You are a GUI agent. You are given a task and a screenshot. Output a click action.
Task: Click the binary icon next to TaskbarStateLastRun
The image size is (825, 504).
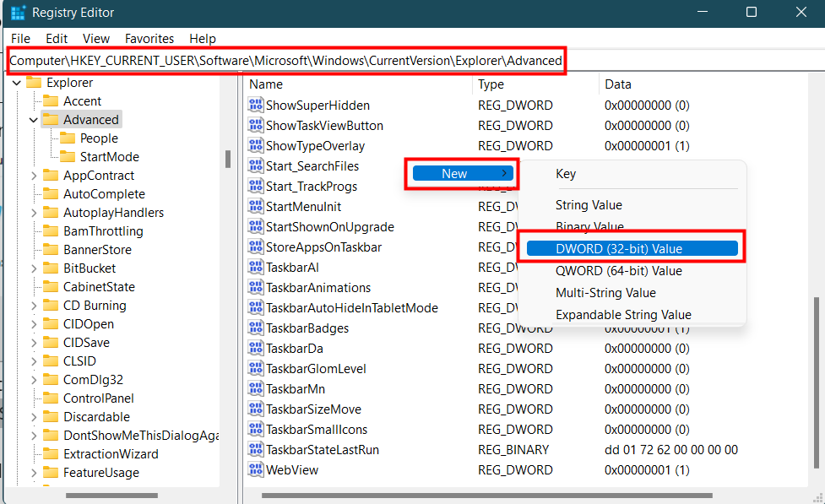pyautogui.click(x=256, y=450)
